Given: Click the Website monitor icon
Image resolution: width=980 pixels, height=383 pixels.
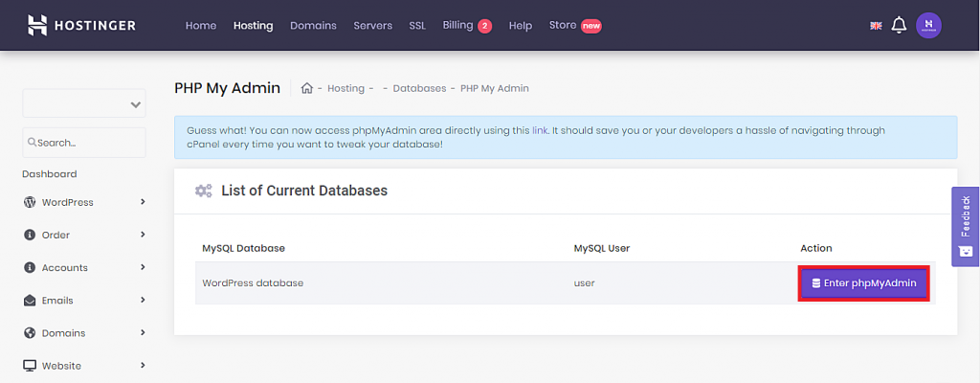Looking at the screenshot, I should click(x=30, y=366).
